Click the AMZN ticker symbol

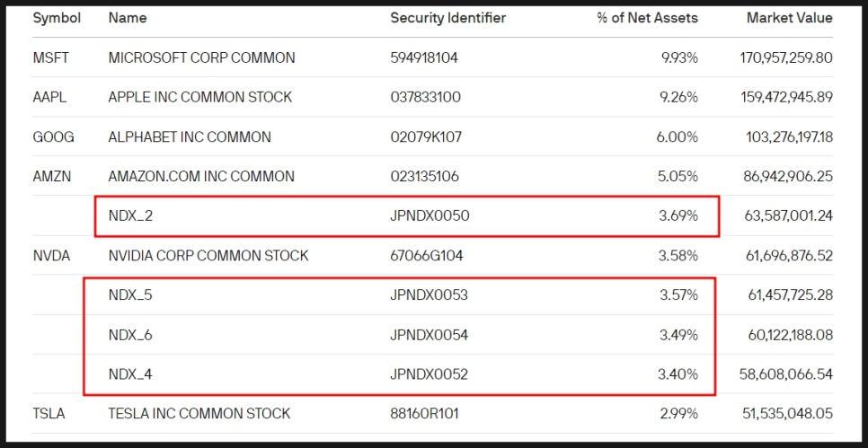click(x=51, y=177)
